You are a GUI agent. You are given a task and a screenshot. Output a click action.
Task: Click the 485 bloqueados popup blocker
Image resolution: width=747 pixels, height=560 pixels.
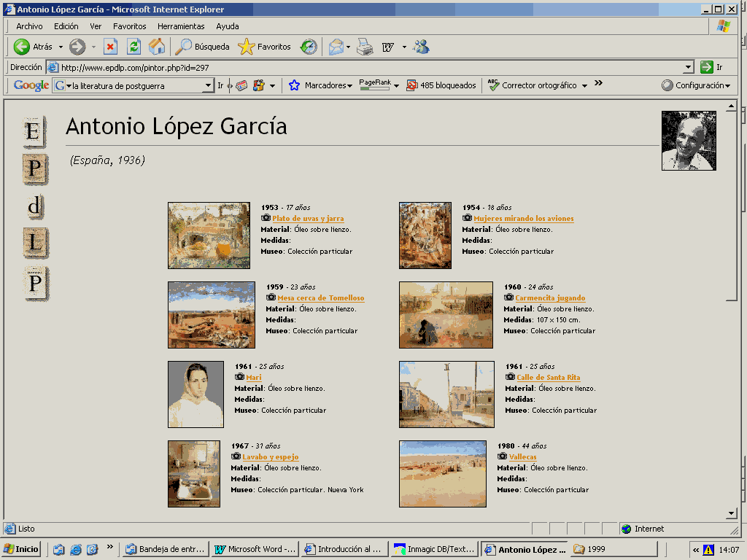(x=441, y=85)
